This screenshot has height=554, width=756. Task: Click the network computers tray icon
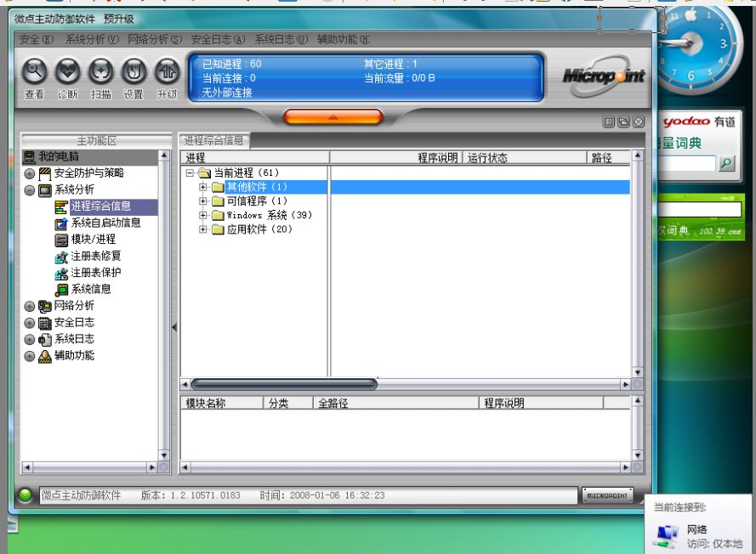668,537
